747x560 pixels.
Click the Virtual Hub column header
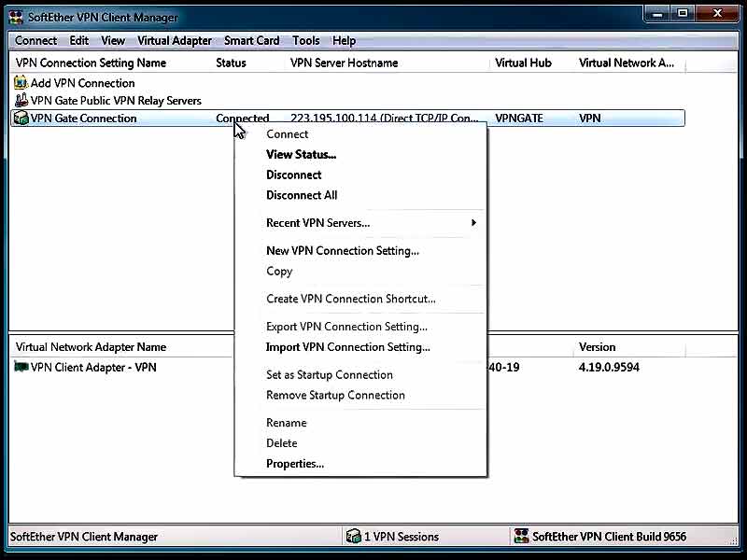tap(523, 63)
